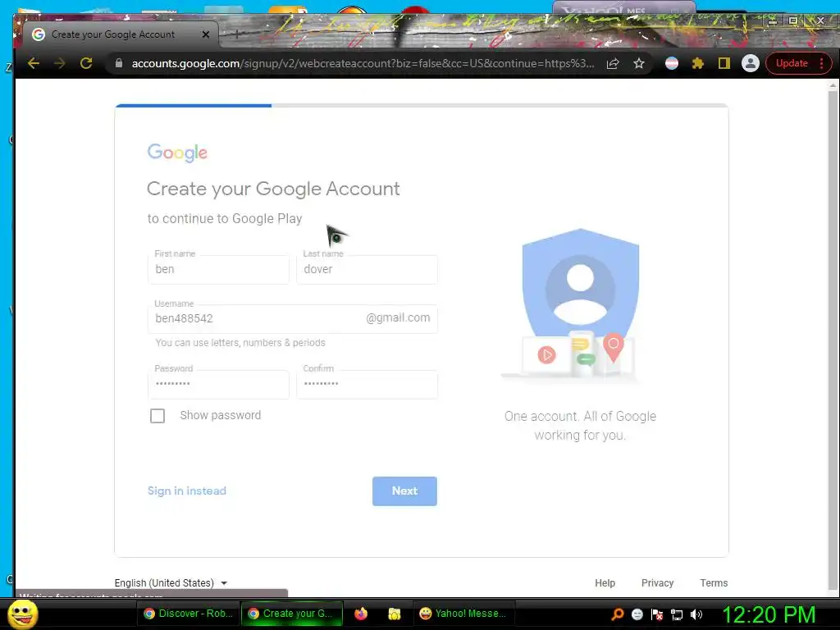This screenshot has height=630, width=840.
Task: Open the striped flag extension icon
Action: coord(672,63)
